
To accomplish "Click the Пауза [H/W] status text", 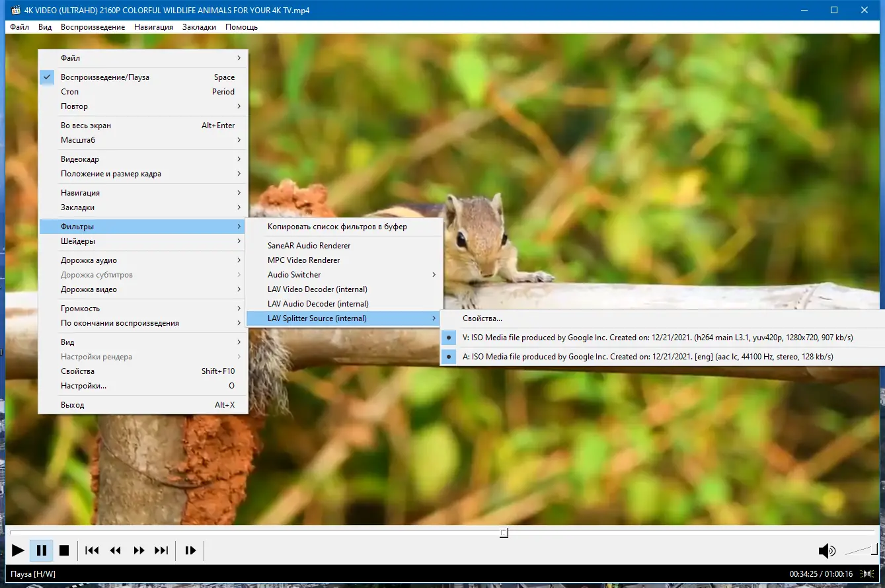I will pyautogui.click(x=33, y=574).
